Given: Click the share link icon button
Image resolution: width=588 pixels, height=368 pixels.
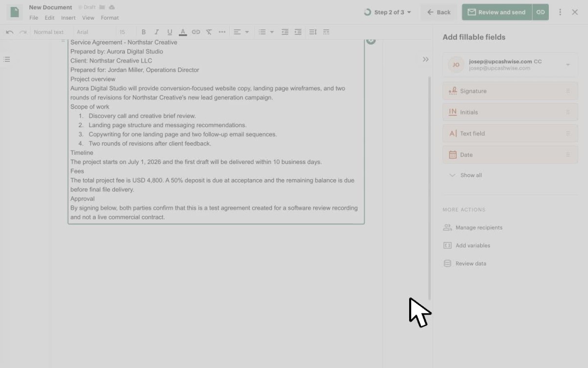Looking at the screenshot, I should [x=540, y=12].
